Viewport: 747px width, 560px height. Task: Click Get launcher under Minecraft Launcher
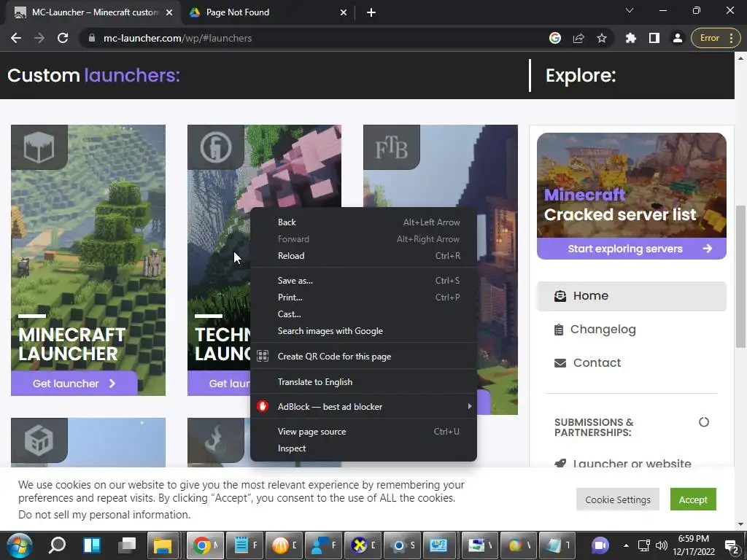pyautogui.click(x=74, y=384)
